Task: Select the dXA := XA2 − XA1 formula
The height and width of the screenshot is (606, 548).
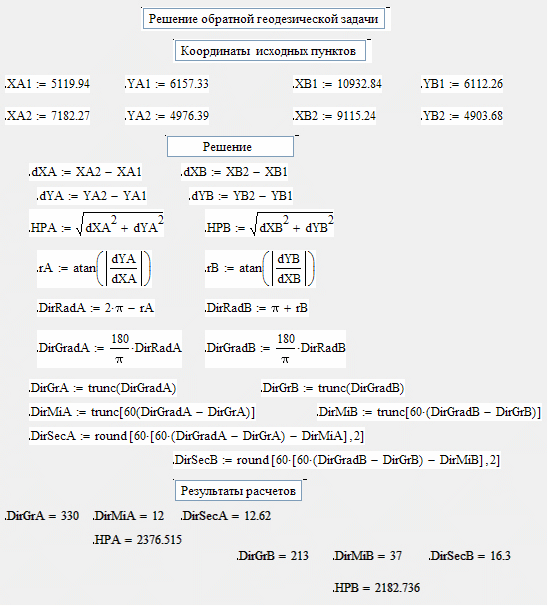Action: [x=85, y=172]
